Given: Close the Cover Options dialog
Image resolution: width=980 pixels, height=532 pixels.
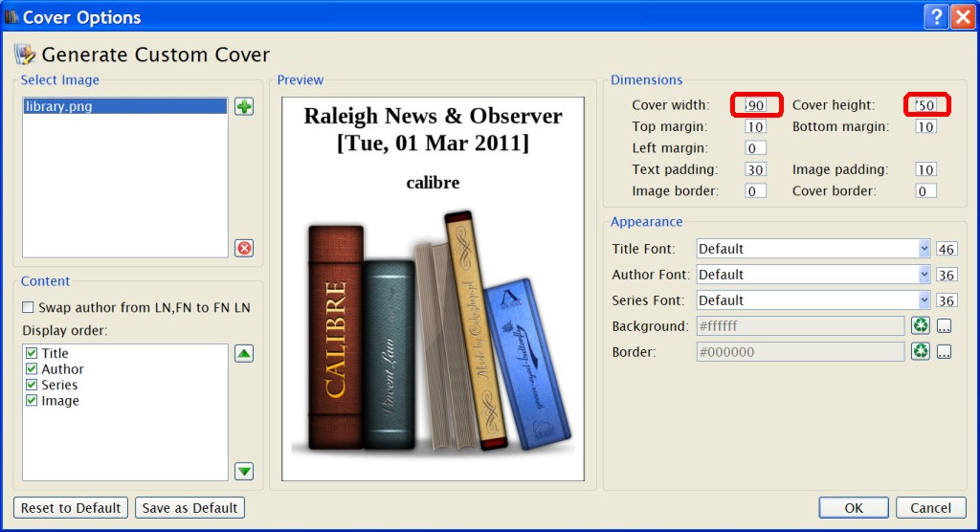Looking at the screenshot, I should coord(963,17).
